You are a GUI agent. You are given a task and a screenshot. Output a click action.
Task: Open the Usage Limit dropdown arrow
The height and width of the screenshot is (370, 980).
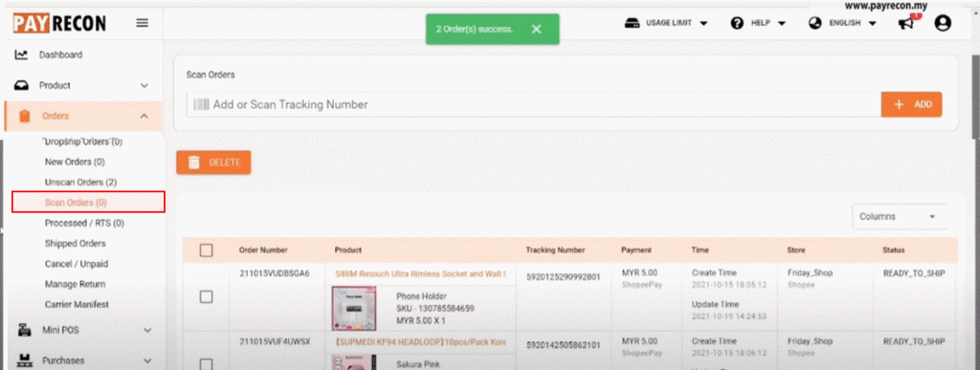point(703,24)
